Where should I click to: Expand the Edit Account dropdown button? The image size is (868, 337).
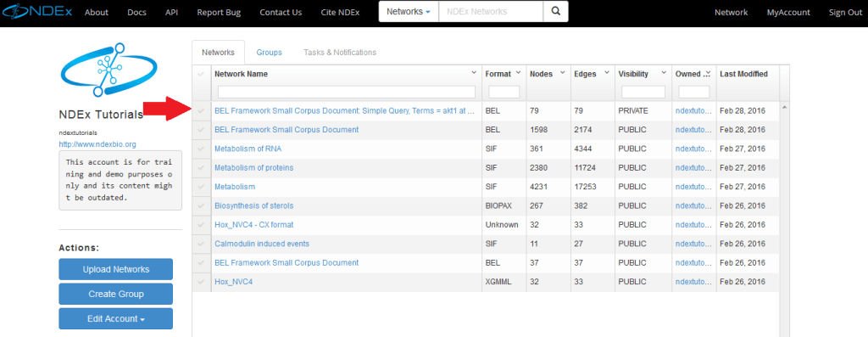115,318
